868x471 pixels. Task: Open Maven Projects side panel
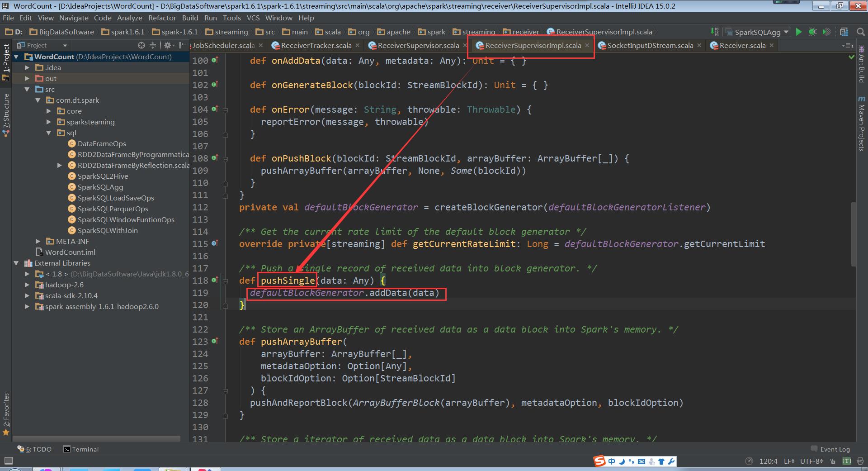coord(861,123)
